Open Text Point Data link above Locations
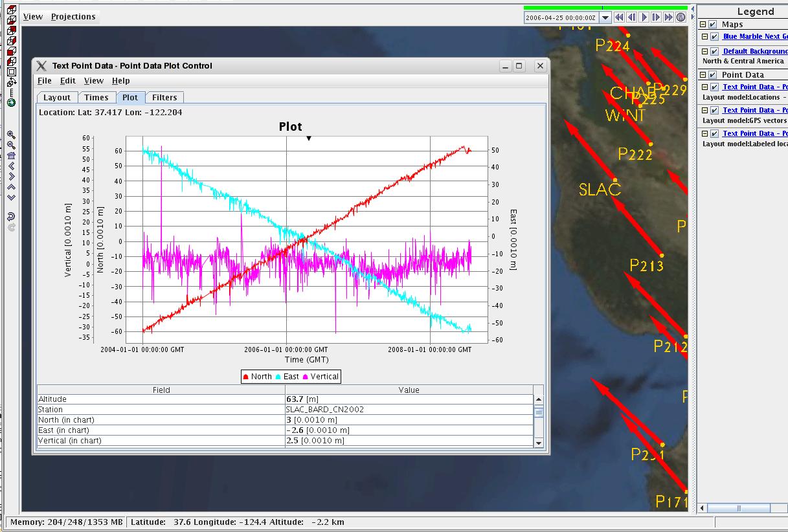Viewport: 788px width, 532px height. [755, 87]
